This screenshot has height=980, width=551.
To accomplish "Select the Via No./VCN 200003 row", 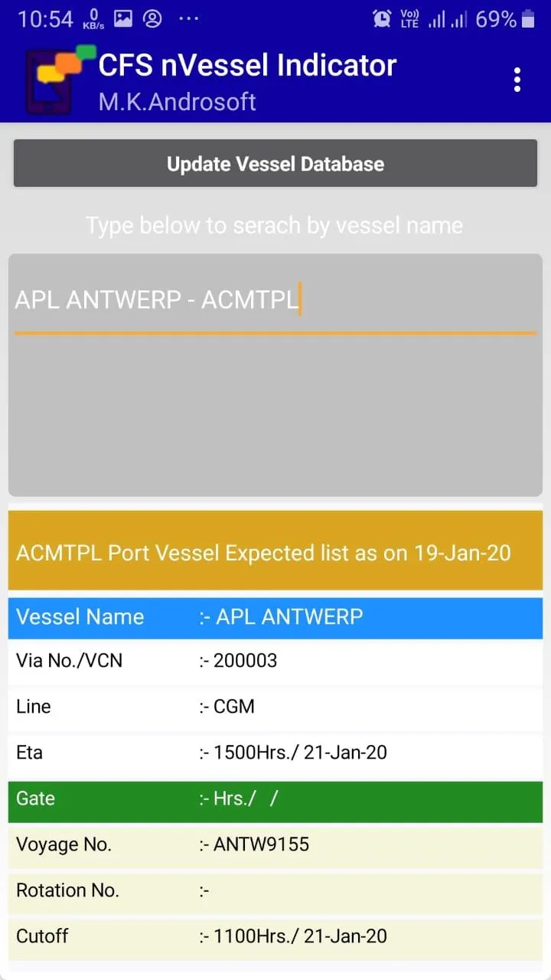I will tap(275, 661).
